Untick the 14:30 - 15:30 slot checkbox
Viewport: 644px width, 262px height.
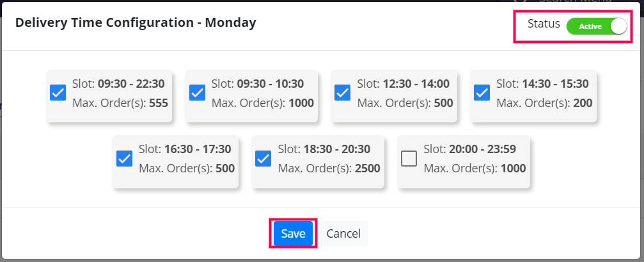tap(482, 94)
